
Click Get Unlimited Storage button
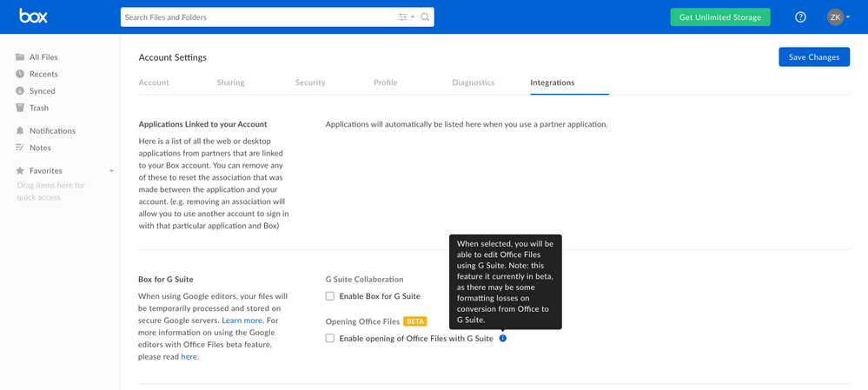pos(720,17)
